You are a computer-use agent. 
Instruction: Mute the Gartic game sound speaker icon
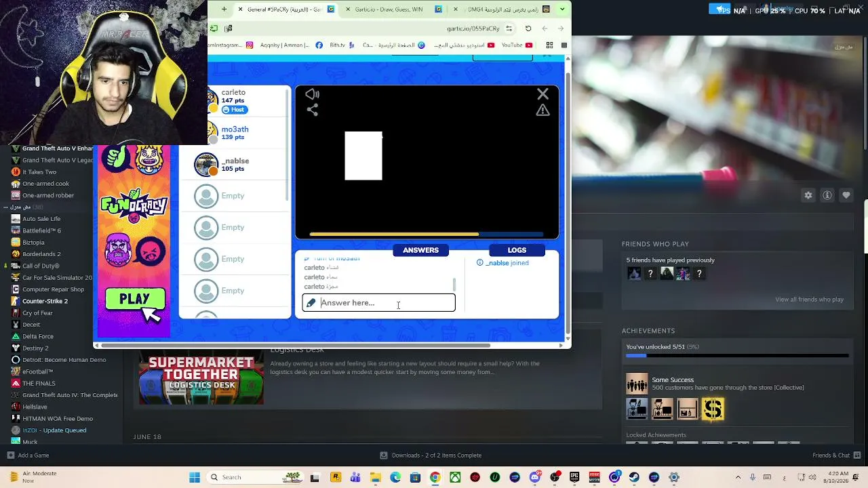tap(312, 94)
